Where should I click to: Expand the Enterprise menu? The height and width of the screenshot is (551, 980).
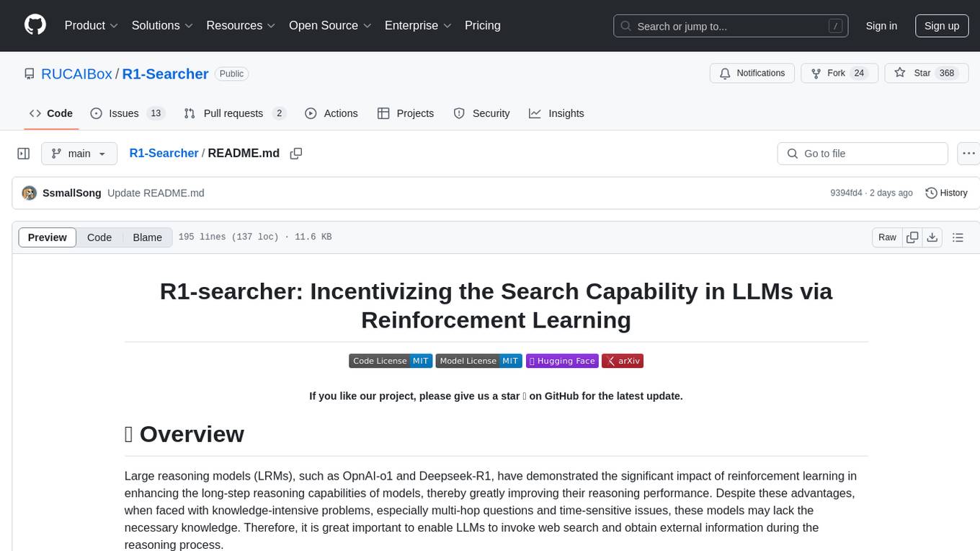(418, 25)
